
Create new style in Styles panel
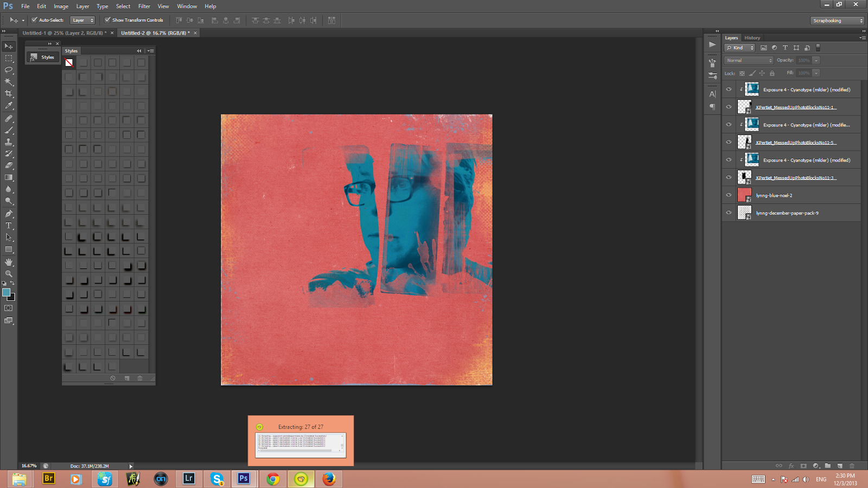click(x=127, y=378)
